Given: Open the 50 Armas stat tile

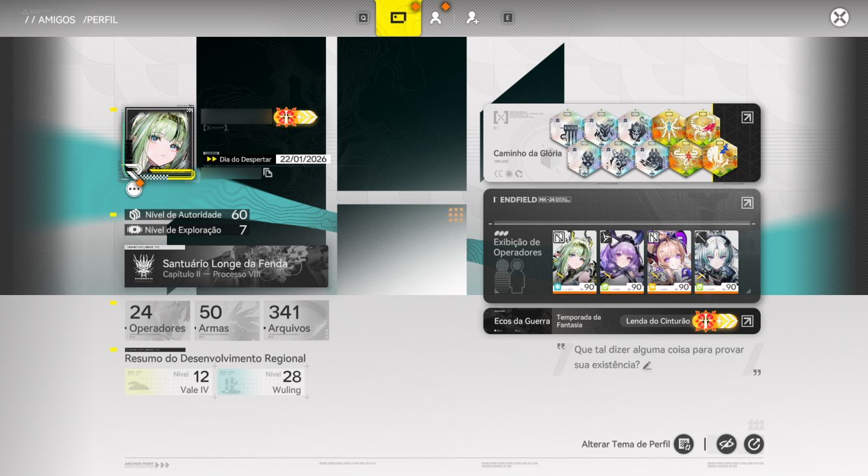Looking at the screenshot, I should (227, 320).
